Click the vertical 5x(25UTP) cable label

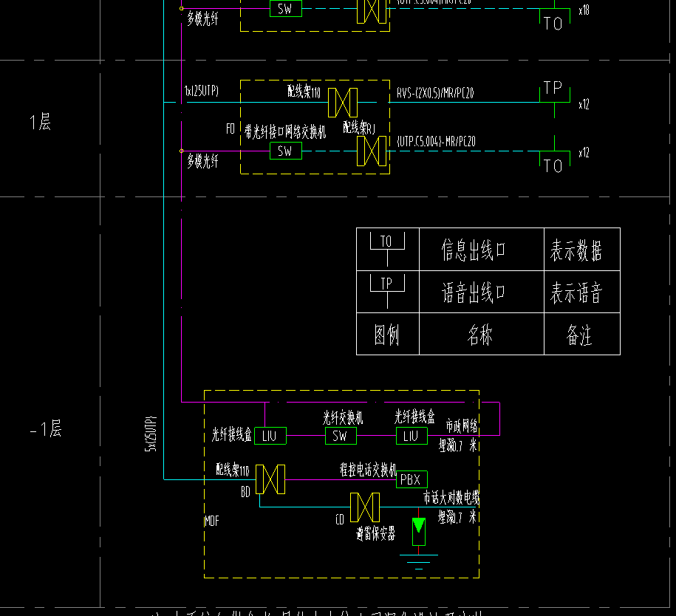click(151, 434)
